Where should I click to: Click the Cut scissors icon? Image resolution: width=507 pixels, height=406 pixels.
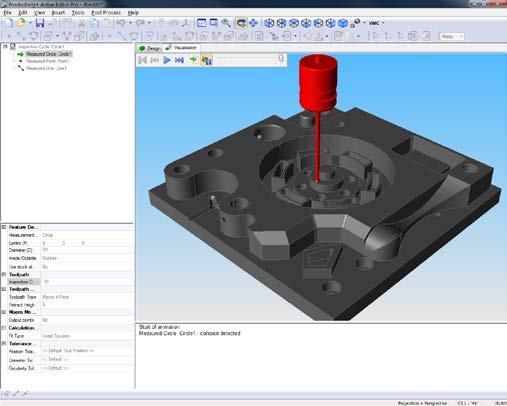(x=81, y=23)
